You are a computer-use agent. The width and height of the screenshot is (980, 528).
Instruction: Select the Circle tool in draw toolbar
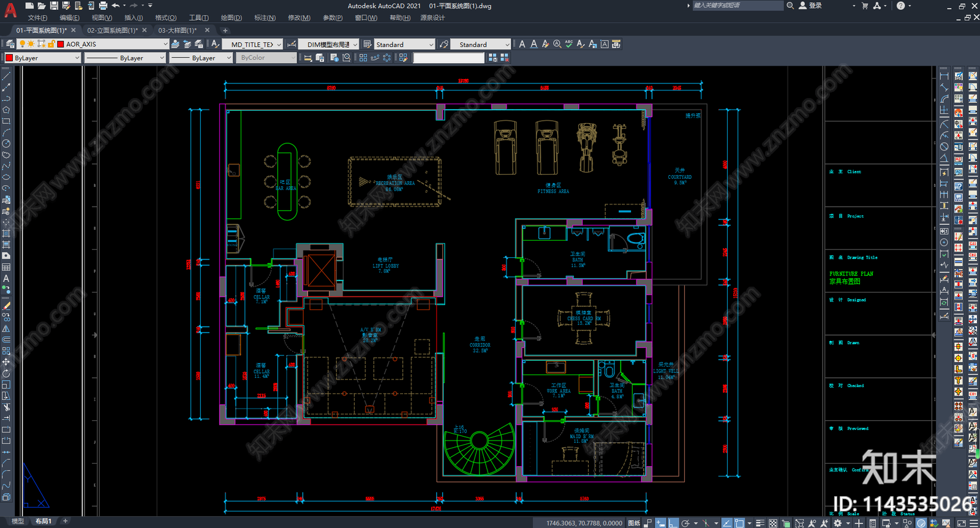click(6, 143)
